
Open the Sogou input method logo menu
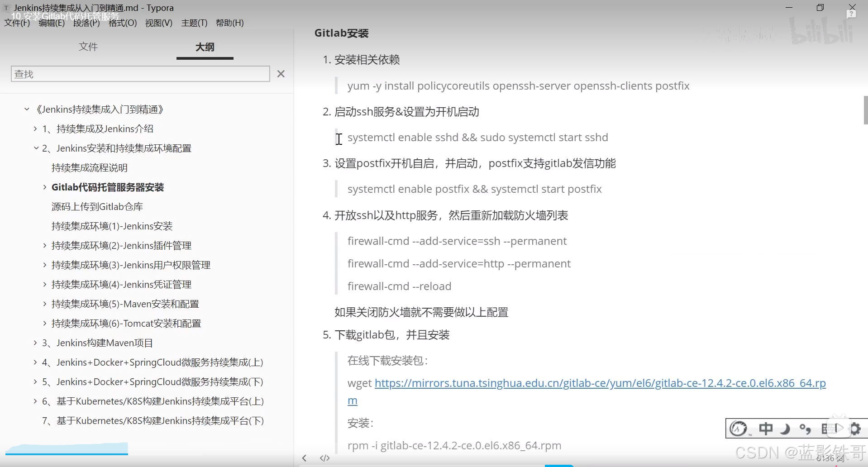(x=739, y=429)
